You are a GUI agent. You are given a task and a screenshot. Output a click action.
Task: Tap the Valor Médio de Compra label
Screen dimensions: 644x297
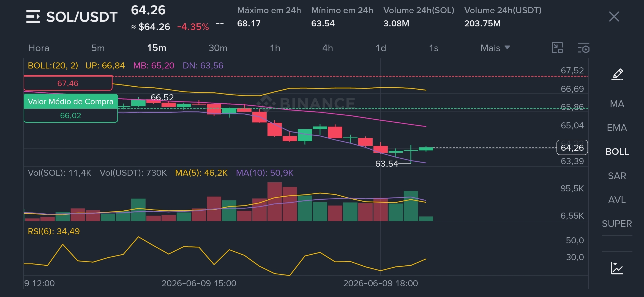pyautogui.click(x=71, y=101)
